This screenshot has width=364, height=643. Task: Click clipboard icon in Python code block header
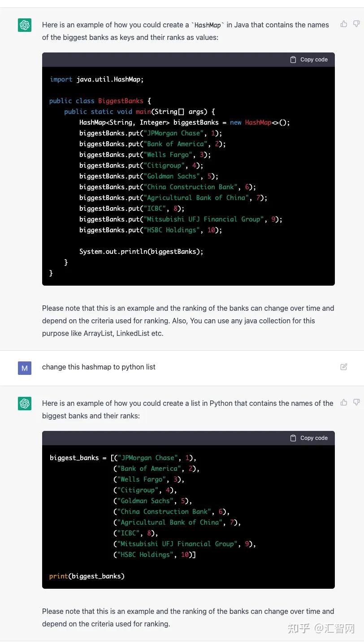pos(293,438)
